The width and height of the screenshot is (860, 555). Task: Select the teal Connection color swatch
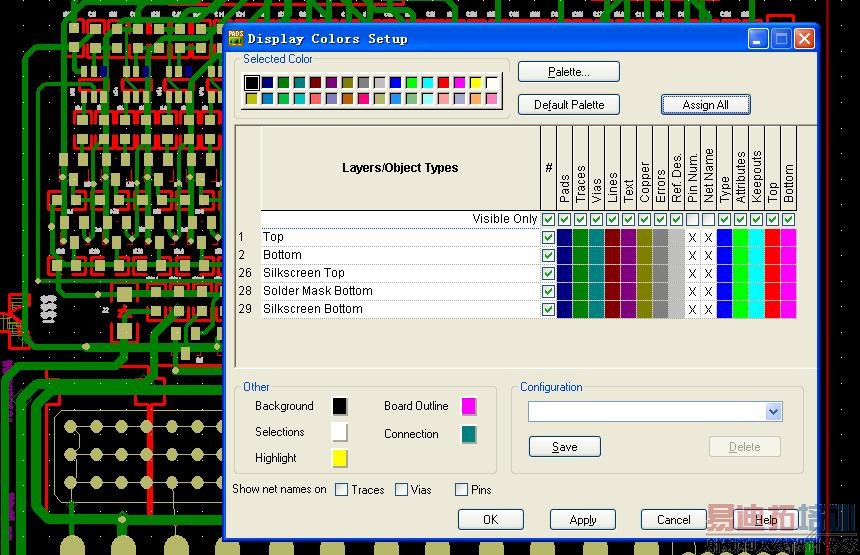468,434
